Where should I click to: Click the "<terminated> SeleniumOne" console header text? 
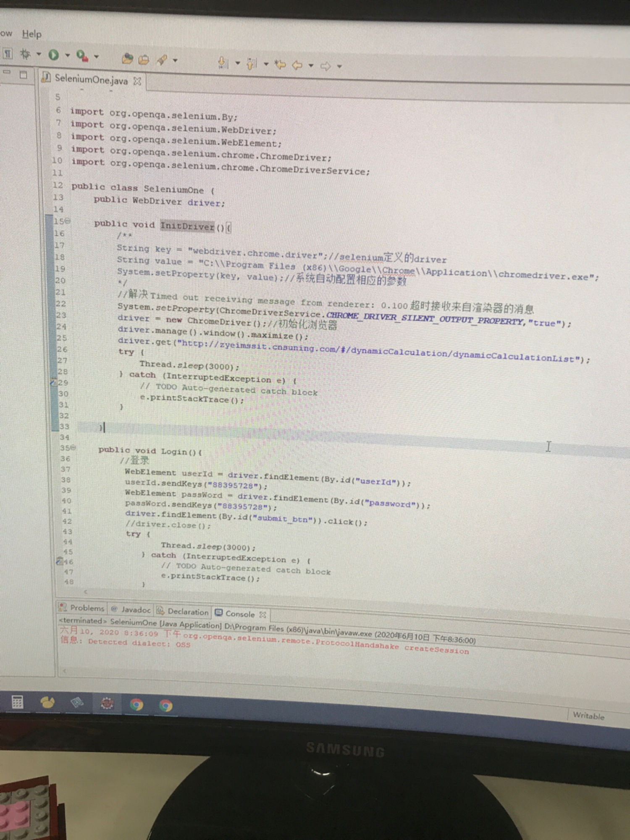pos(108,621)
